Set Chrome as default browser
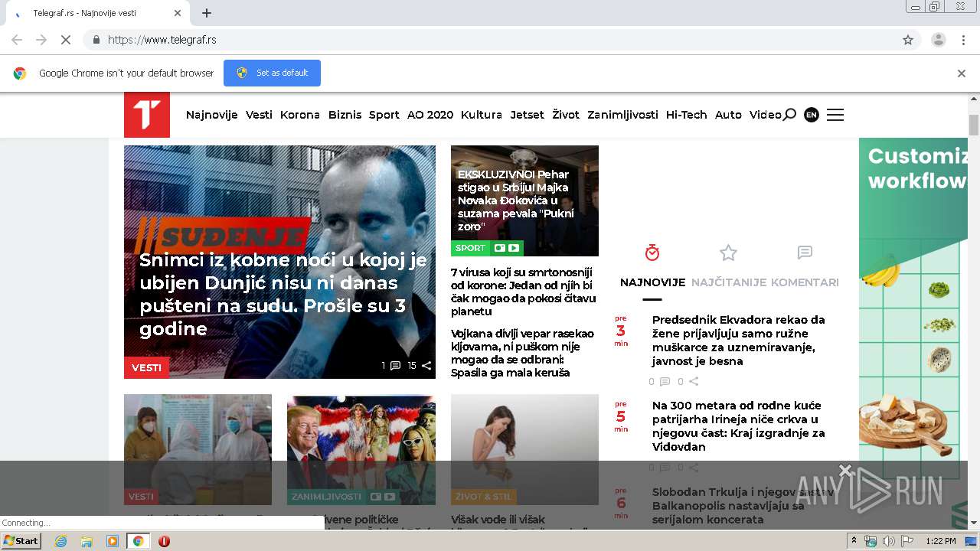Screen dimensions: 980x551 point(272,73)
